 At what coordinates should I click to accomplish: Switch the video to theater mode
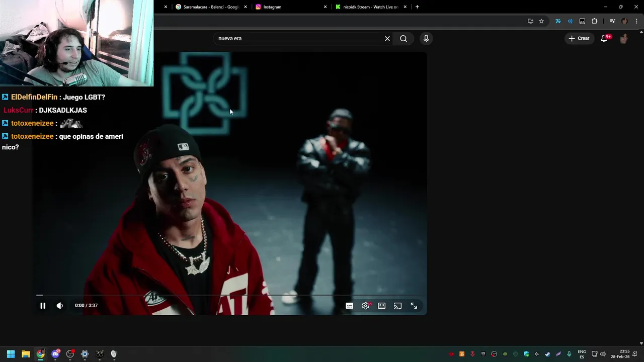tap(382, 306)
